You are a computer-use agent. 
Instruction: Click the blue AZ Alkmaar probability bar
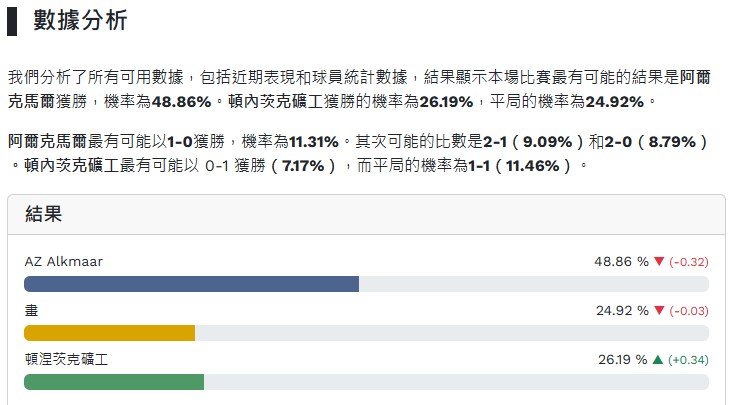coord(191,284)
